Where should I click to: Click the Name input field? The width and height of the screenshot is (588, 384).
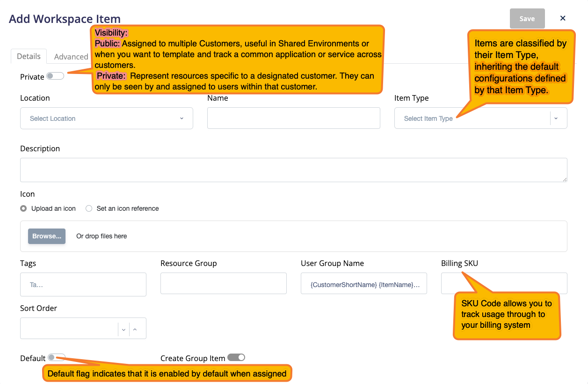(293, 118)
